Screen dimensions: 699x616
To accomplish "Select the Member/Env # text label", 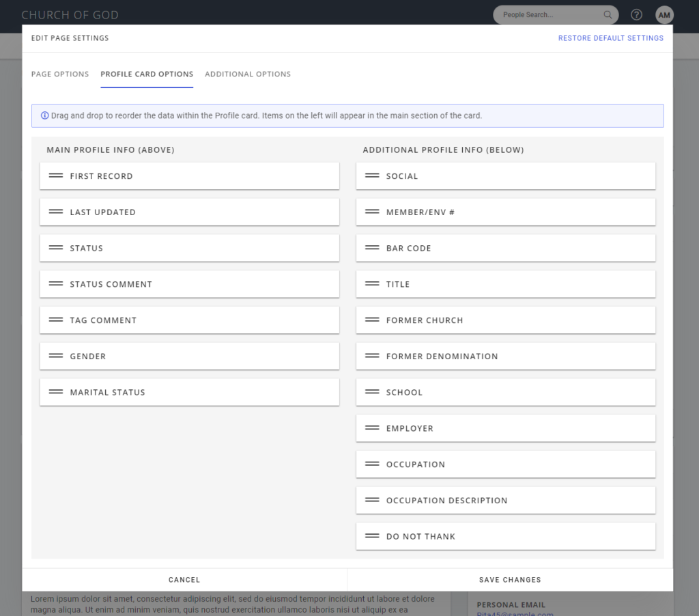I will pos(420,212).
